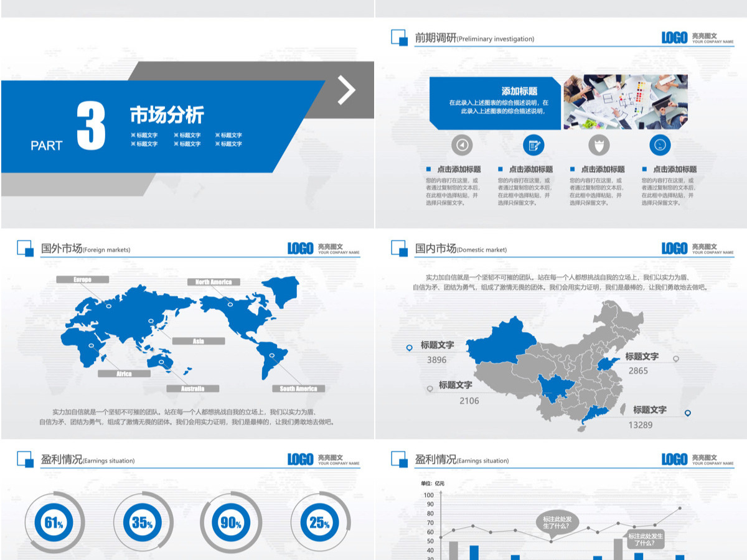The width and height of the screenshot is (747, 560).
Task: Click the gray location pin near 2865
Action: coord(676,359)
